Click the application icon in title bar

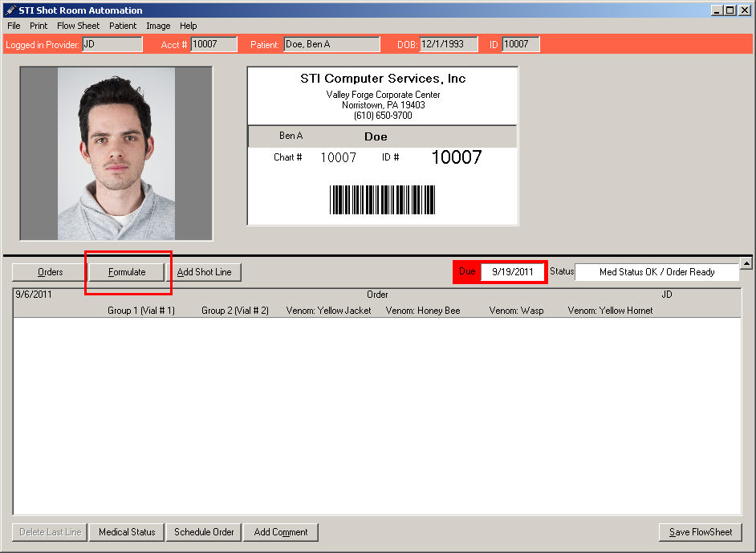click(10, 10)
